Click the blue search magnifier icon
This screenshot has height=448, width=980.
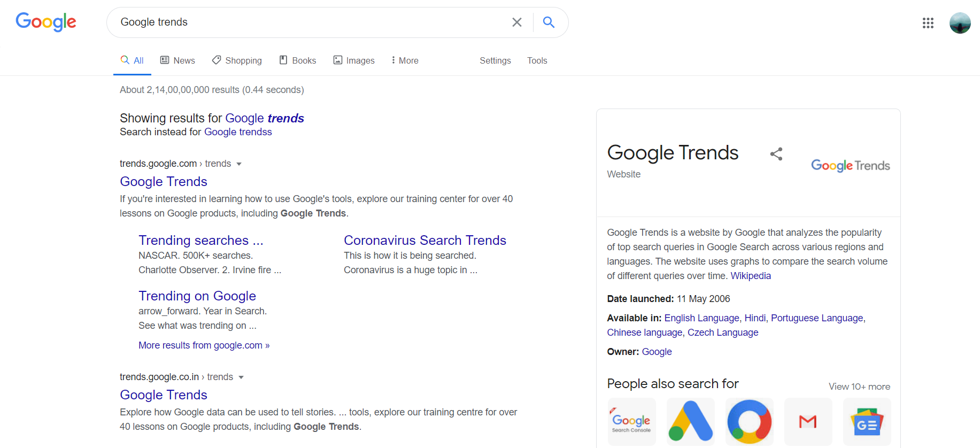pos(549,22)
